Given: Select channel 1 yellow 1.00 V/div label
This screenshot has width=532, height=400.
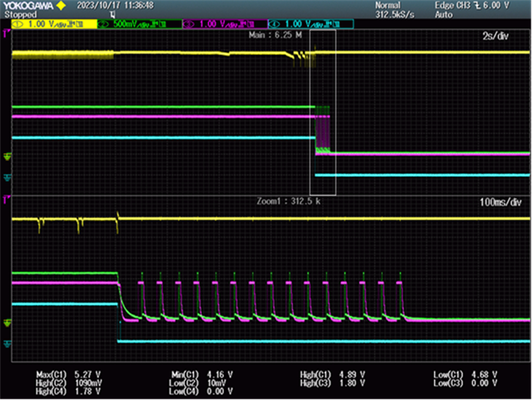Looking at the screenshot, I should [54, 24].
